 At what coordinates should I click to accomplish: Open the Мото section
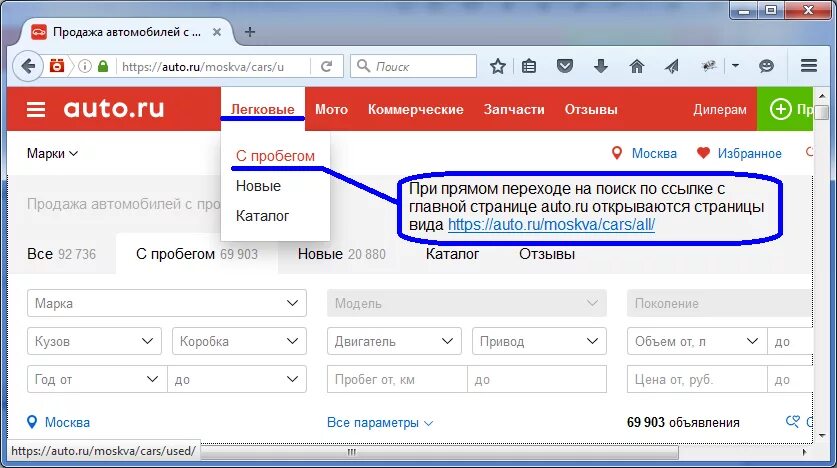pyautogui.click(x=331, y=109)
